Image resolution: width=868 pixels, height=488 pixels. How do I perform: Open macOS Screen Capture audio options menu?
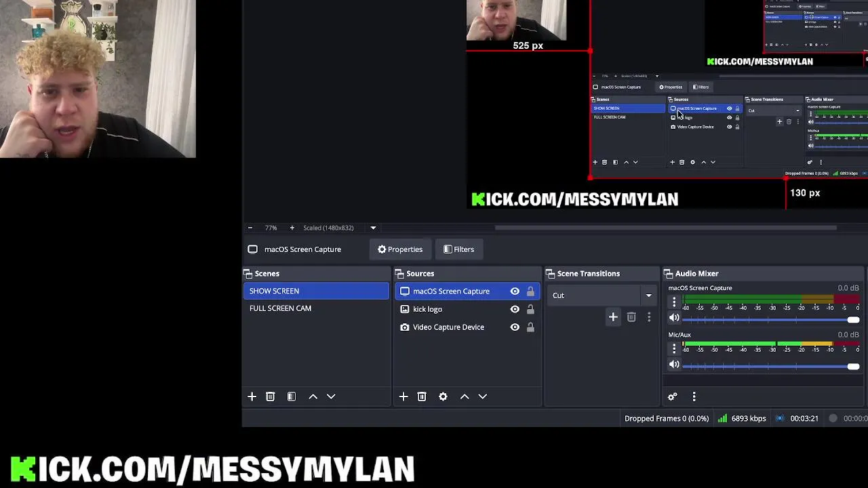click(674, 302)
